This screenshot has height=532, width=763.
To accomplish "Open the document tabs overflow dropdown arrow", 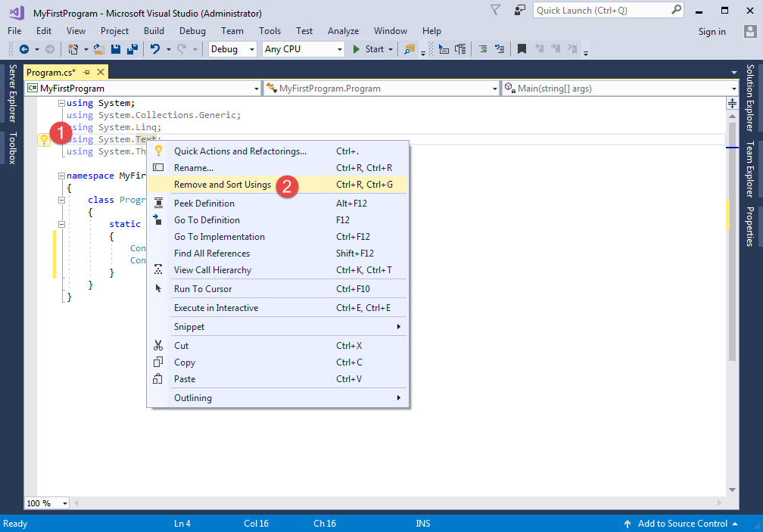I will (733, 73).
